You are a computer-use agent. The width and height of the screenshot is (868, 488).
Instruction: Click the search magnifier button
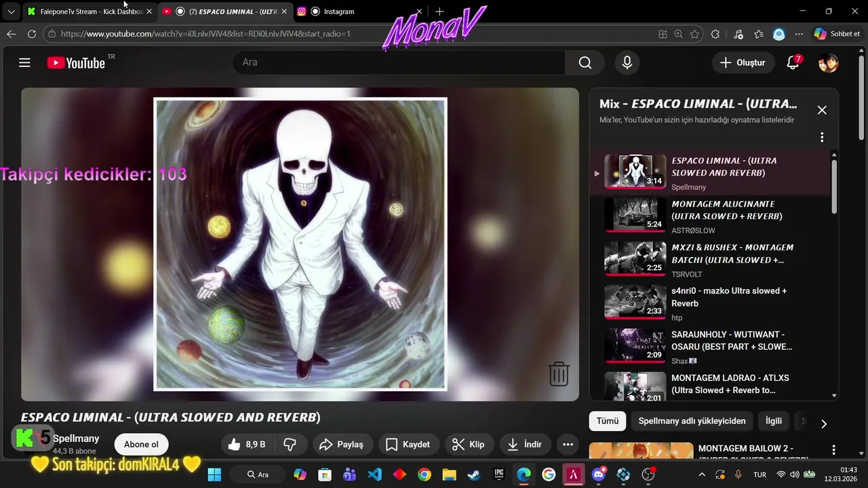[585, 62]
